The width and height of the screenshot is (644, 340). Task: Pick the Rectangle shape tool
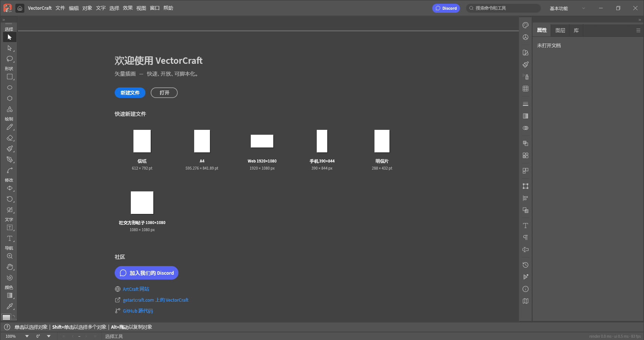tap(10, 77)
